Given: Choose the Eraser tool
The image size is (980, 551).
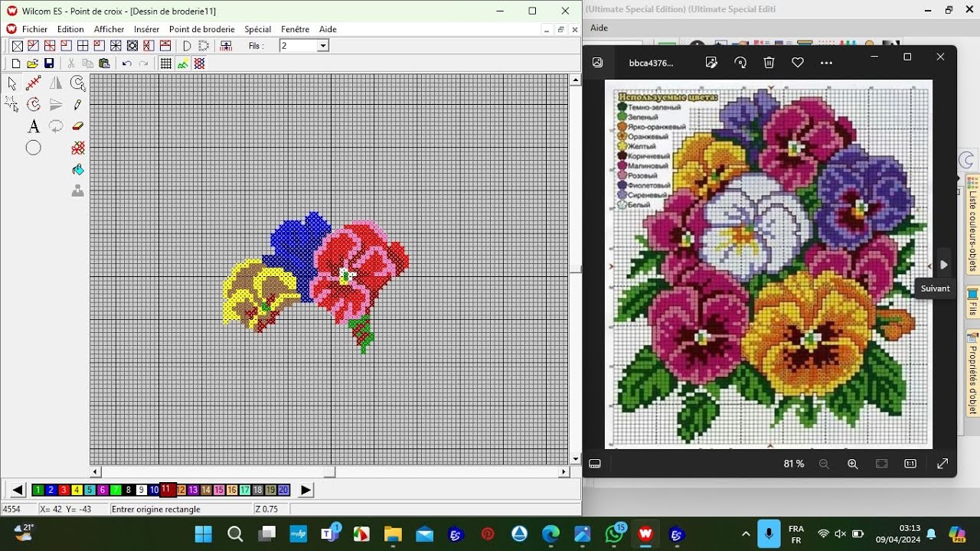Looking at the screenshot, I should [x=77, y=126].
